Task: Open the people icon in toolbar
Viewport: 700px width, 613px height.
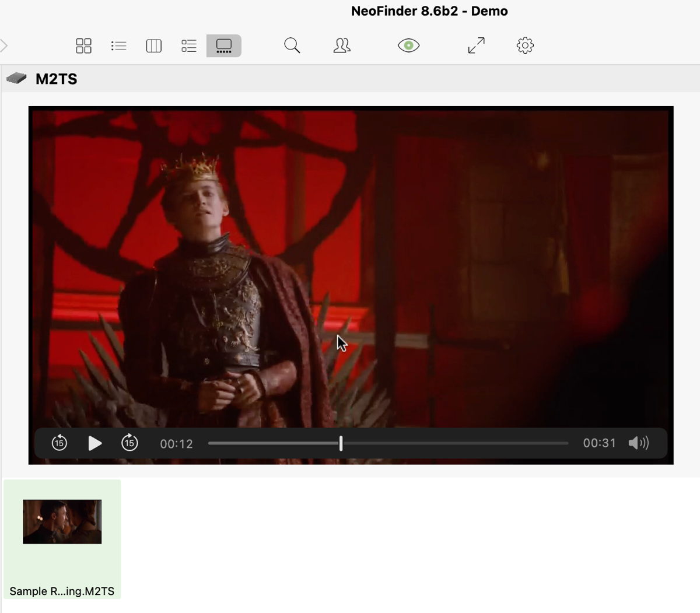Action: (x=342, y=45)
